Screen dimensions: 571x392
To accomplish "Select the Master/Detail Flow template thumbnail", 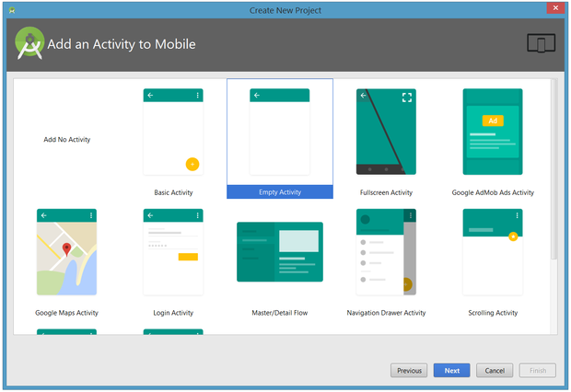I will (x=280, y=252).
